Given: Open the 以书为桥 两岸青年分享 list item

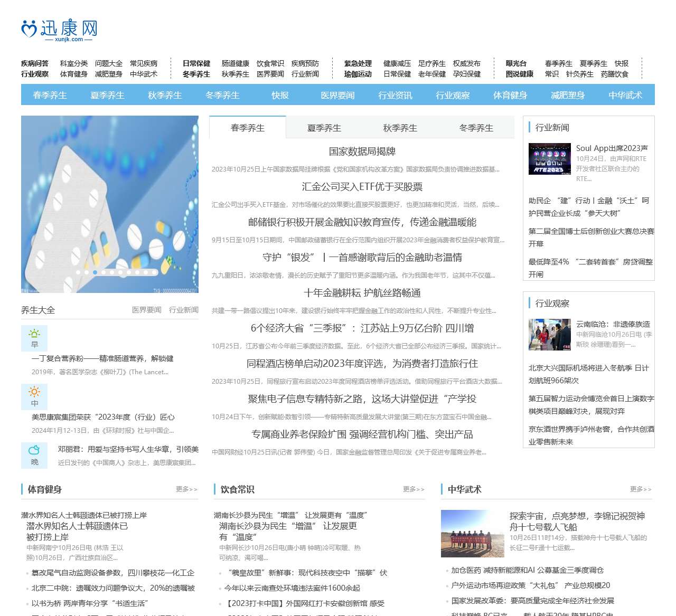Looking at the screenshot, I should click(x=90, y=603).
